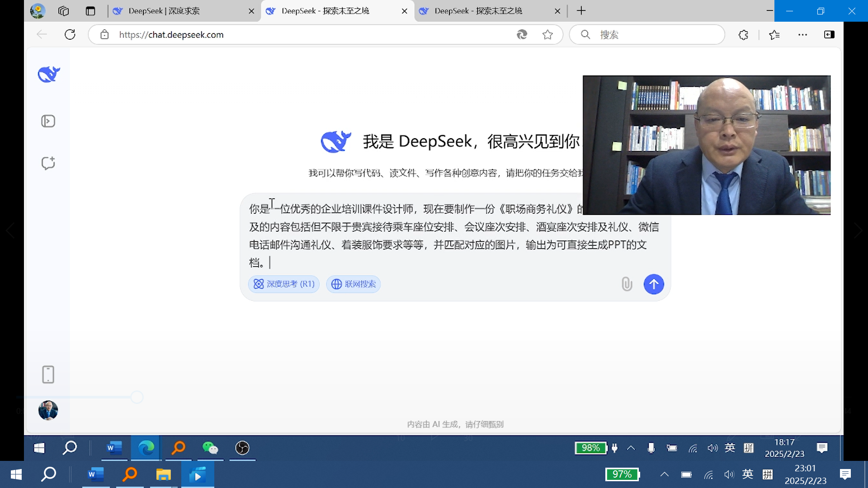Screen dimensions: 868x488
Task: Switch input language 英 on outer taskbar
Action: [748, 474]
